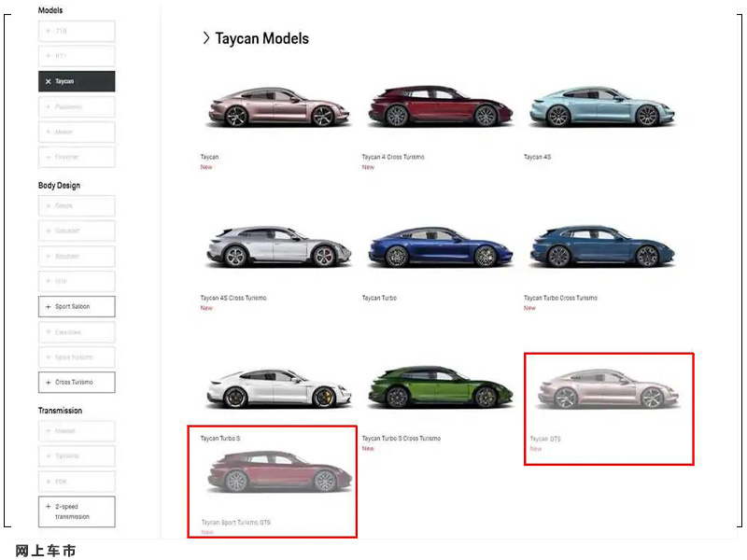Toggle the Roadster body design filter

pos(77,256)
